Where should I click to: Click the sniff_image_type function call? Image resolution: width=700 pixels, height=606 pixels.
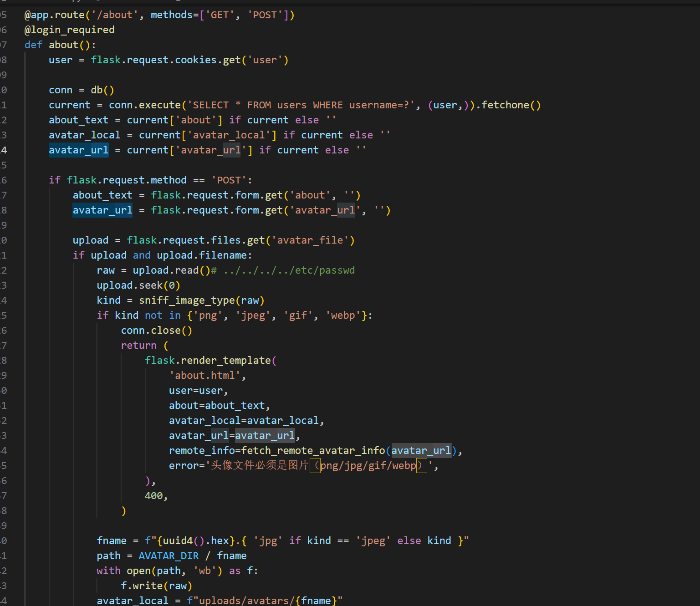187,300
